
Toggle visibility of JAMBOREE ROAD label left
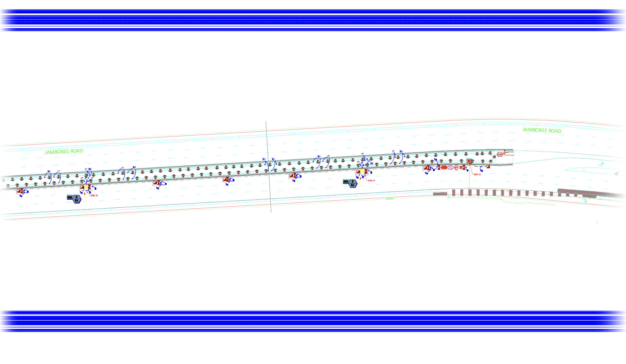click(x=64, y=151)
